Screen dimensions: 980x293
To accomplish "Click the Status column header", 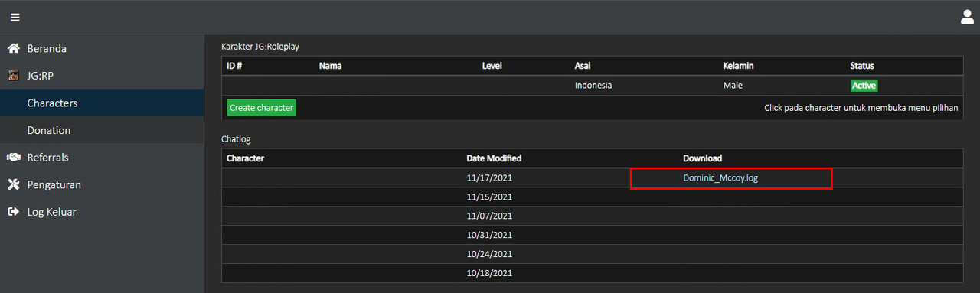I will pos(862,66).
